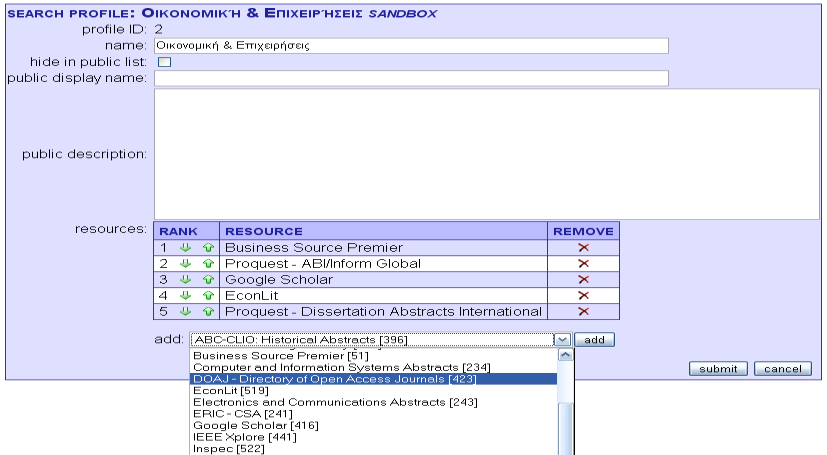Select ERIC - CSA [241] option
Viewport: 827px width, 455px height.
[373, 414]
